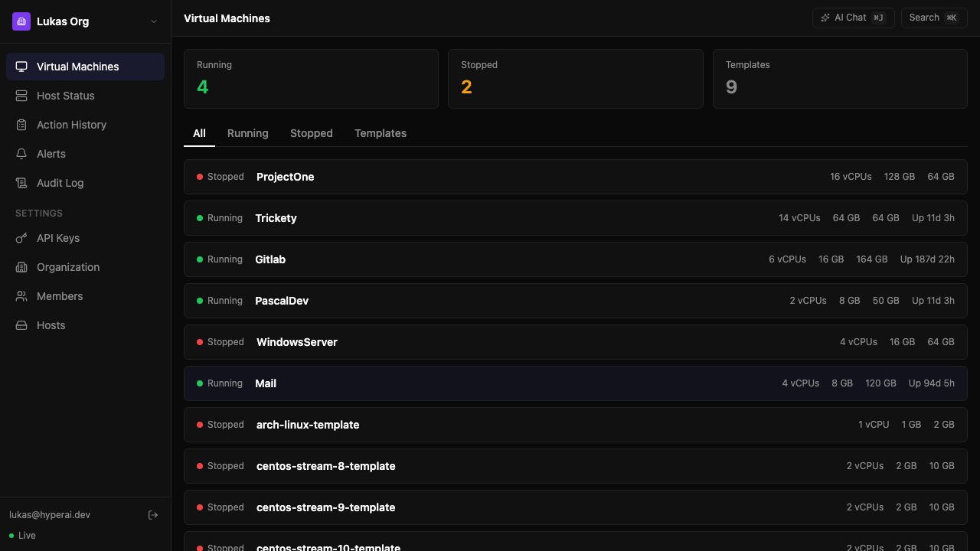
Task: Click the Lukas Org avatar badge
Action: click(21, 21)
